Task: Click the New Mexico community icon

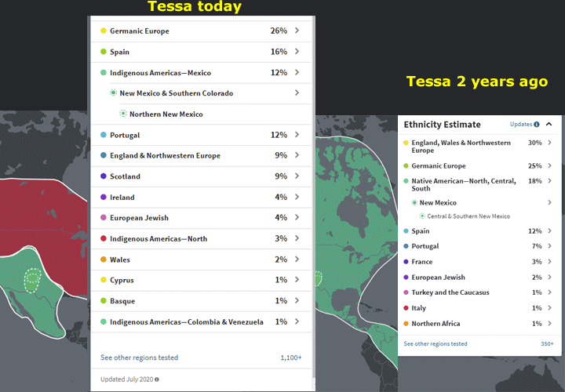Action: click(414, 202)
